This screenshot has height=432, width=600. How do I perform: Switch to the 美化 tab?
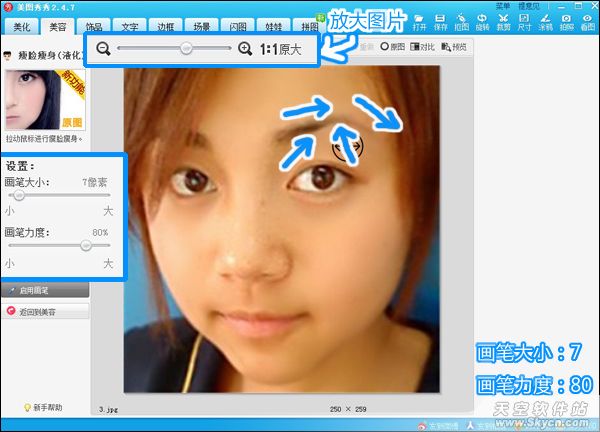pyautogui.click(x=22, y=26)
